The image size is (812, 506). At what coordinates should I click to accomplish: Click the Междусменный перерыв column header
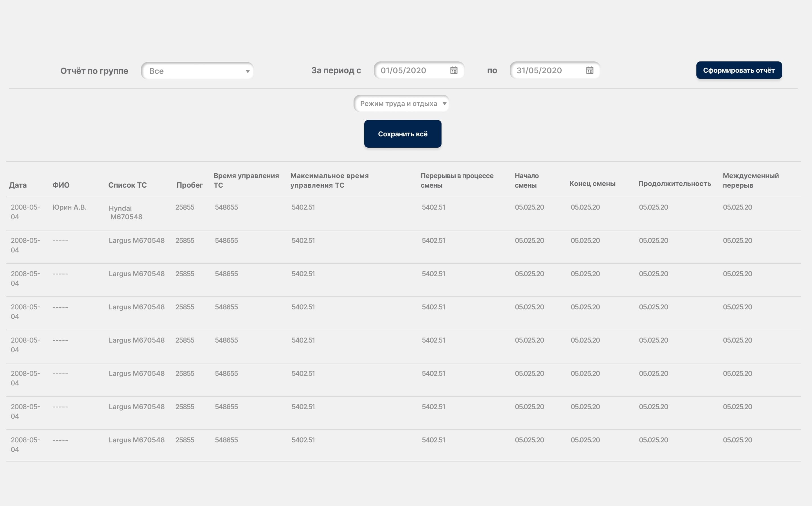pos(750,180)
